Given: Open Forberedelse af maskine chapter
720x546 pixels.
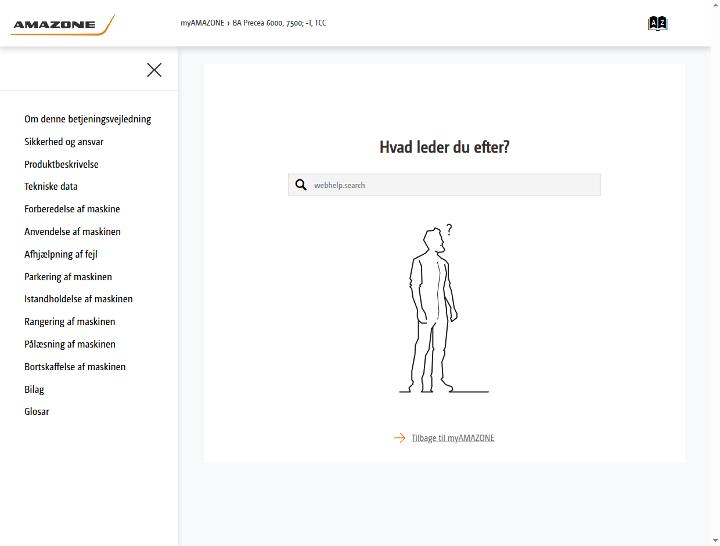Looking at the screenshot, I should point(72,209).
